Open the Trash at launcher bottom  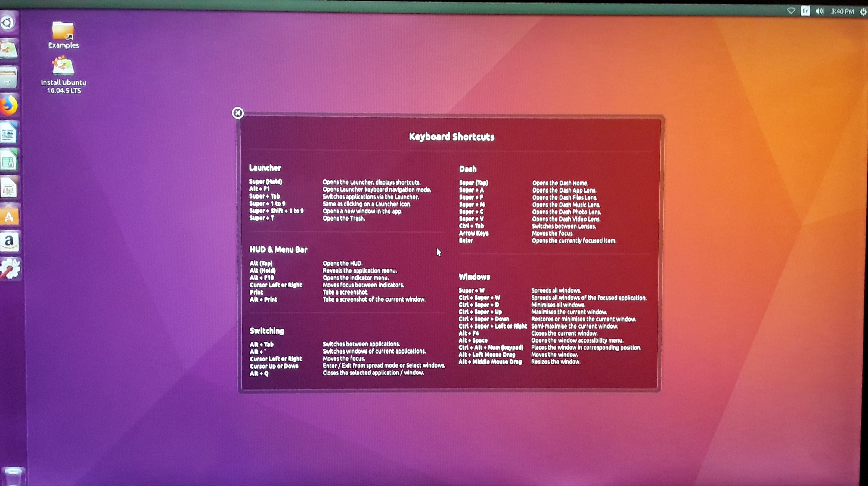13,476
